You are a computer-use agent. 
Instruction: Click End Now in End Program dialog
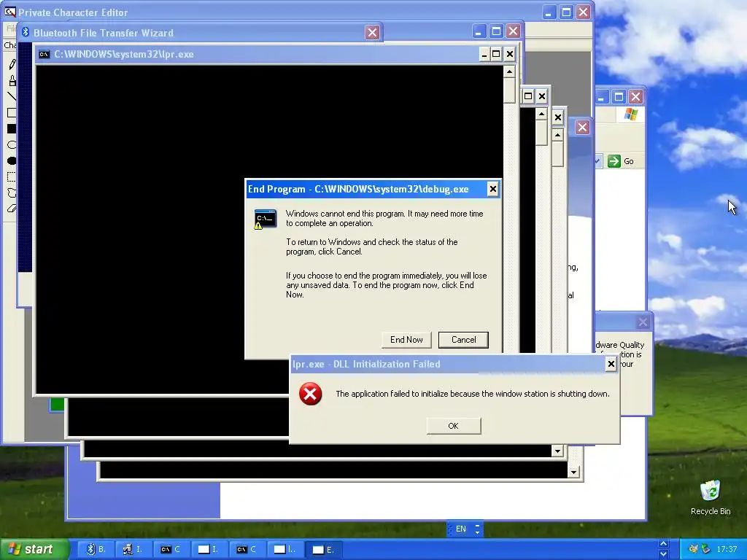[x=406, y=340]
